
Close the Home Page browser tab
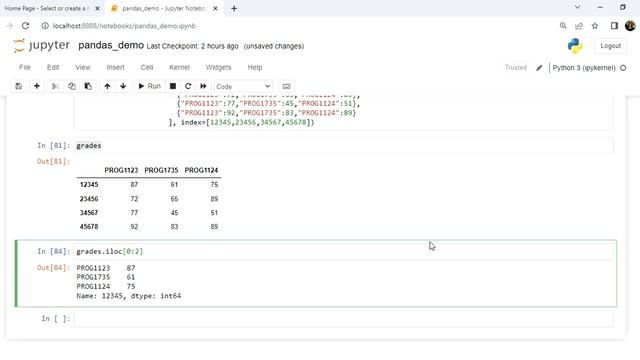tap(98, 8)
